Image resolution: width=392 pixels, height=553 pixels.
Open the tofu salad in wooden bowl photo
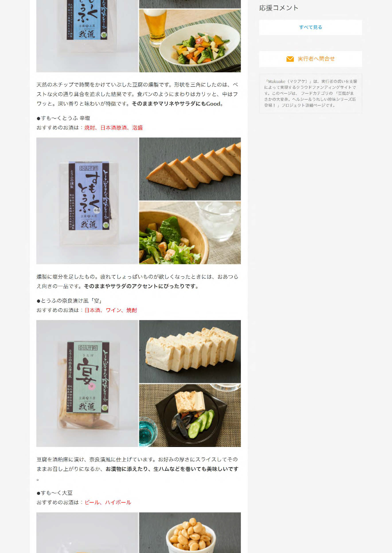click(x=190, y=233)
